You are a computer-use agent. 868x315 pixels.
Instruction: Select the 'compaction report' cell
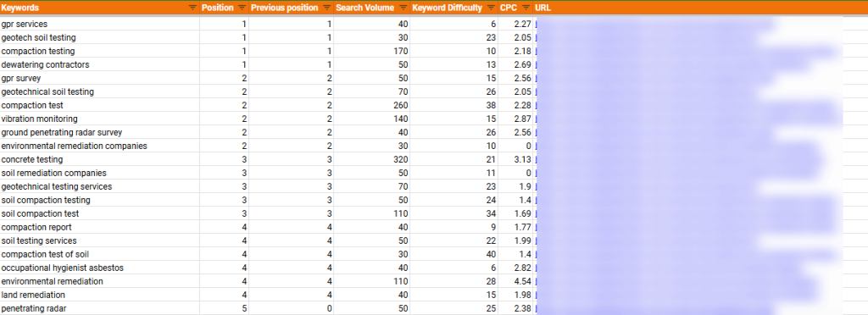[x=100, y=227]
